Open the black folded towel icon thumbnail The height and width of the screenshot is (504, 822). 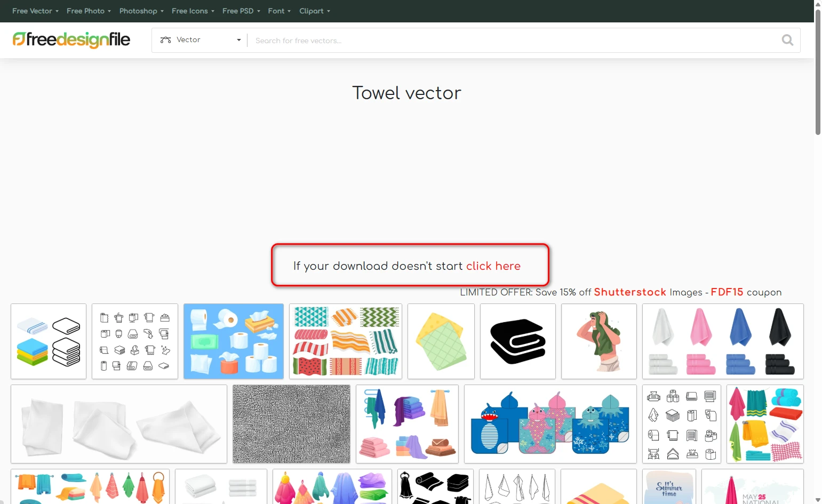(x=517, y=341)
